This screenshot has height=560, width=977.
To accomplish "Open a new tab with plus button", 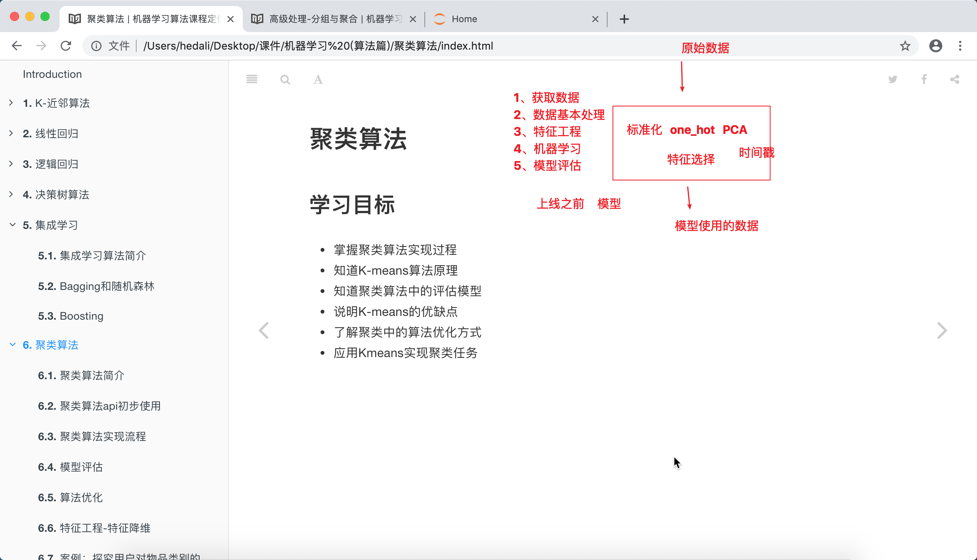I will point(624,19).
